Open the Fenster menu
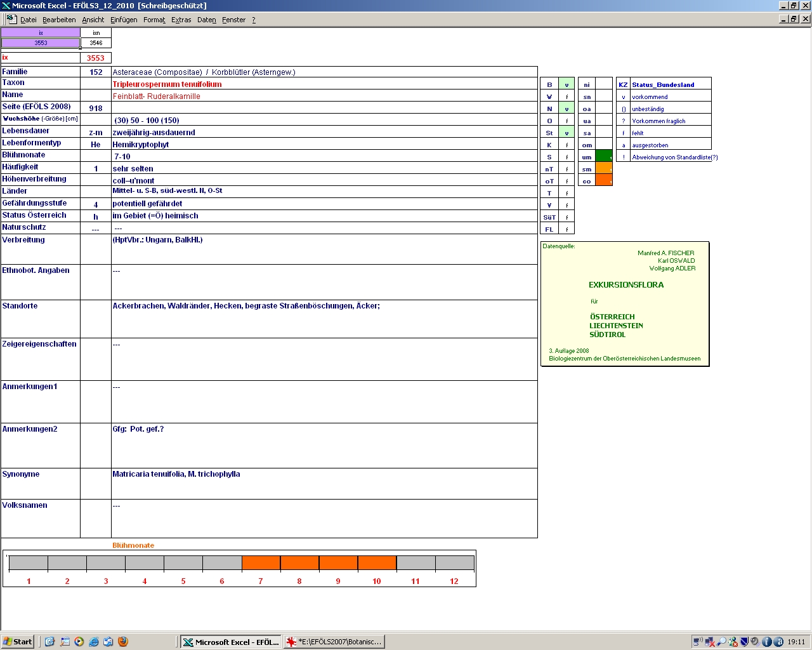 [233, 20]
